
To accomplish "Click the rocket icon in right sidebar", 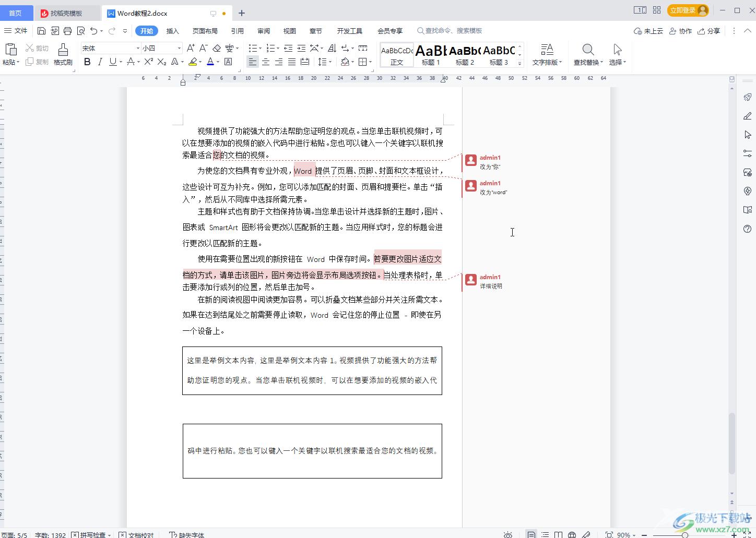I will 748,97.
